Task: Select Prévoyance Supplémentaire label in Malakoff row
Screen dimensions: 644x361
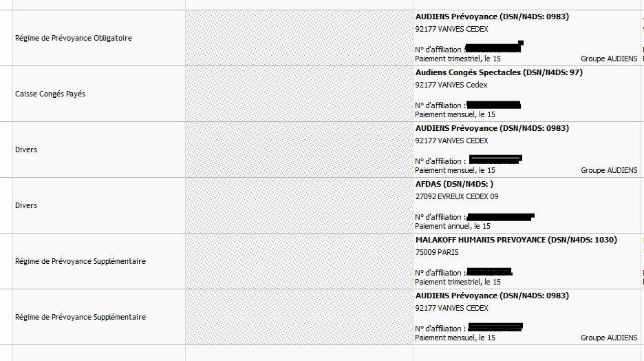Action: click(80, 262)
